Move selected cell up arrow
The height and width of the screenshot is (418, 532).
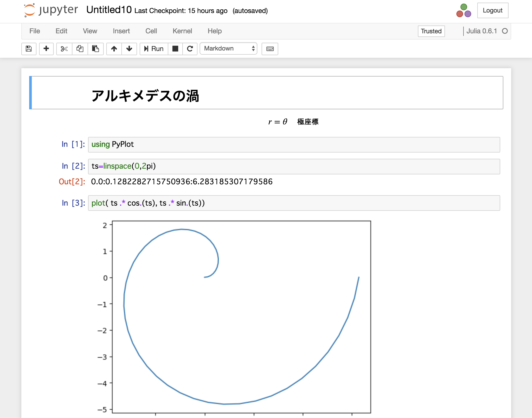(114, 49)
